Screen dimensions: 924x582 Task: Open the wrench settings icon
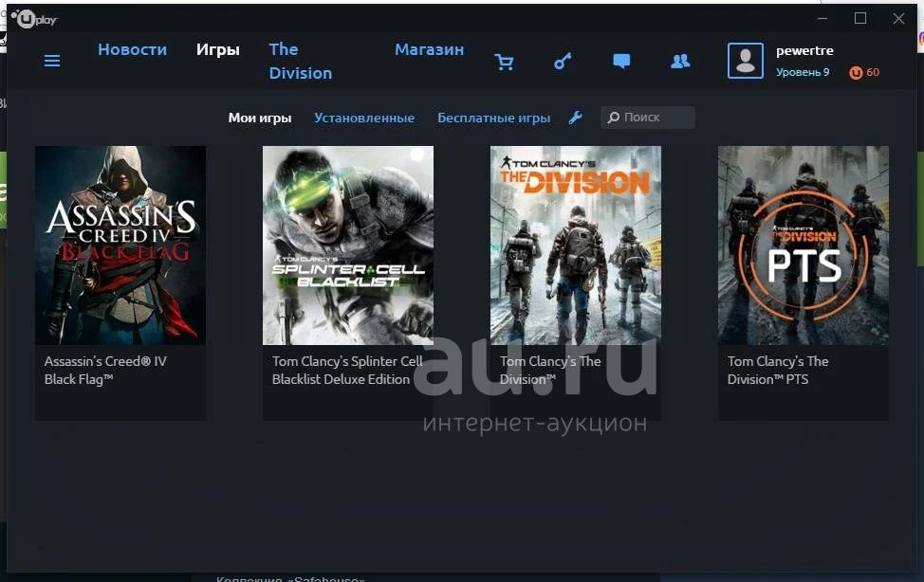coord(576,118)
